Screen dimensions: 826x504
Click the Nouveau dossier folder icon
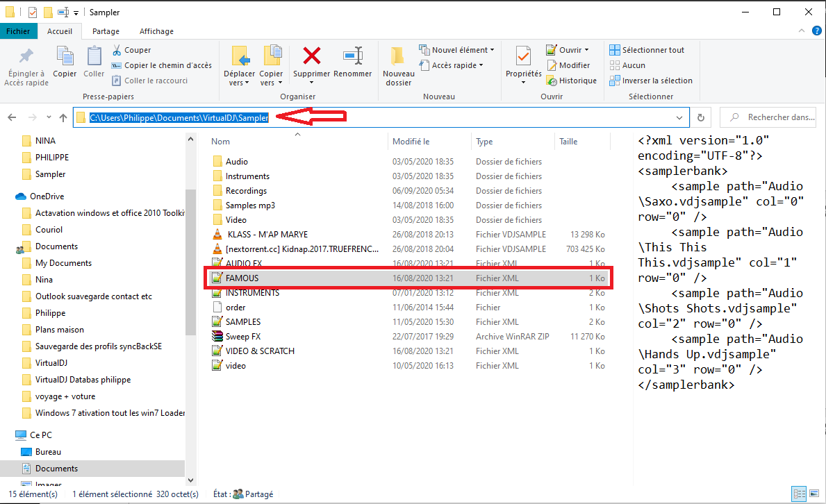tap(398, 56)
